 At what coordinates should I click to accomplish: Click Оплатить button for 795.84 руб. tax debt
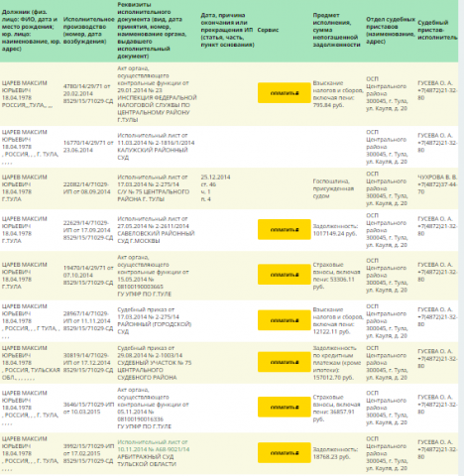coord(284,93)
